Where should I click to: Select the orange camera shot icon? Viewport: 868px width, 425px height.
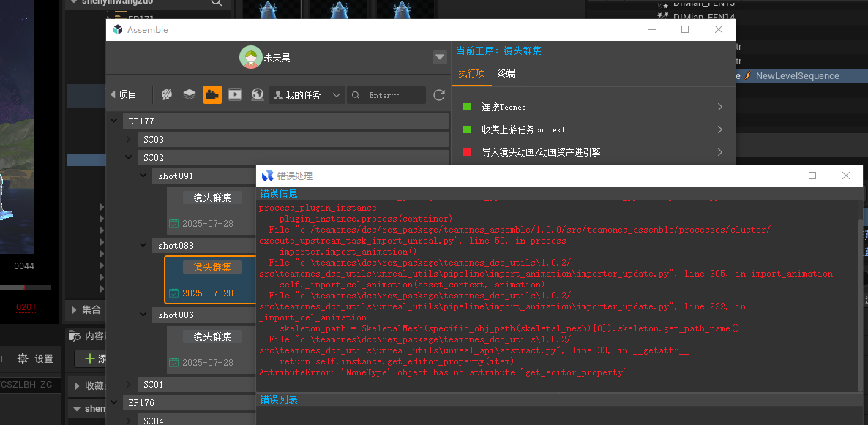212,95
